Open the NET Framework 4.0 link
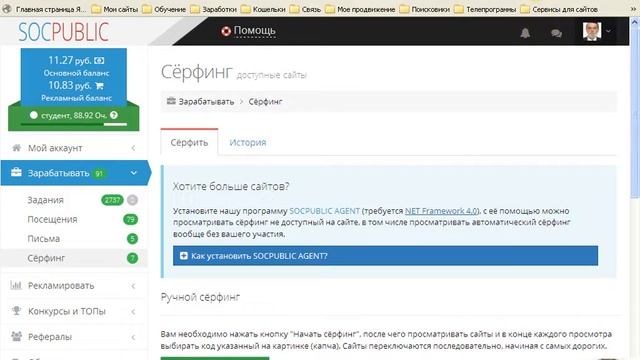The height and width of the screenshot is (360, 640). (x=441, y=211)
